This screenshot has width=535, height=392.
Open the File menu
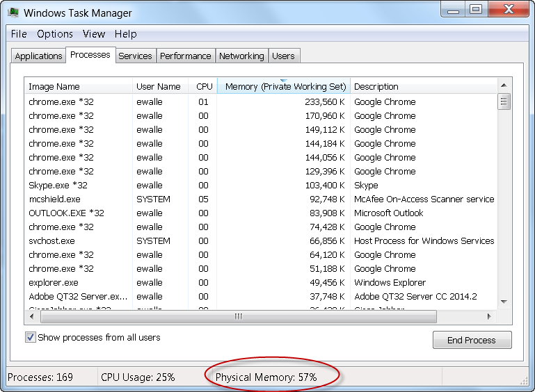coord(19,34)
